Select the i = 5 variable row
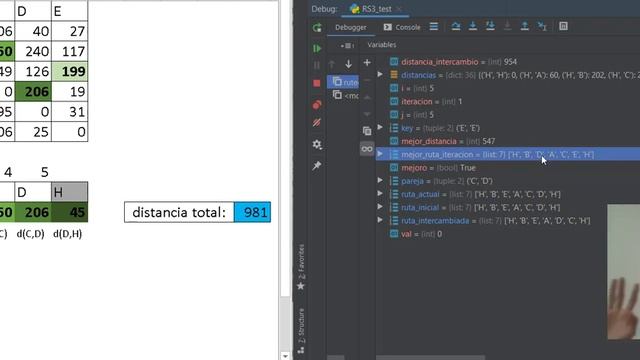 click(x=507, y=88)
